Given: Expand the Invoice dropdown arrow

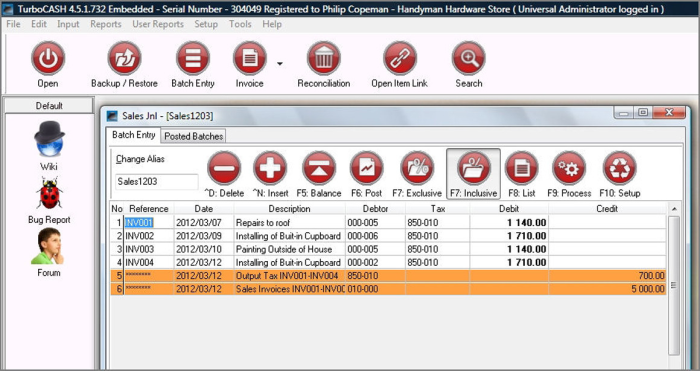Looking at the screenshot, I should 279,64.
